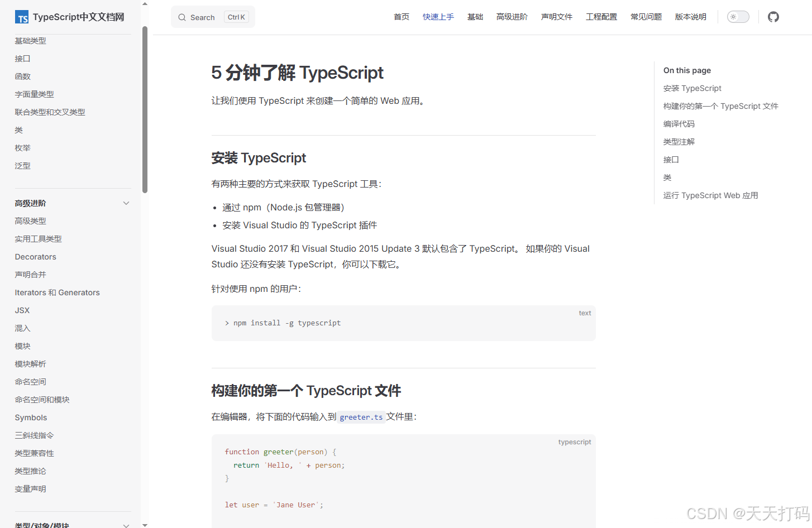Open 接口 in the sidebar

23,59
